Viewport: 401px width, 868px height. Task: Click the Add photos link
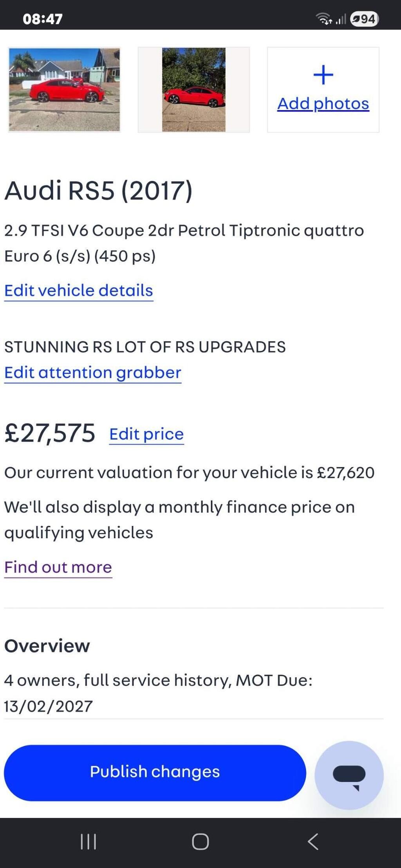323,104
